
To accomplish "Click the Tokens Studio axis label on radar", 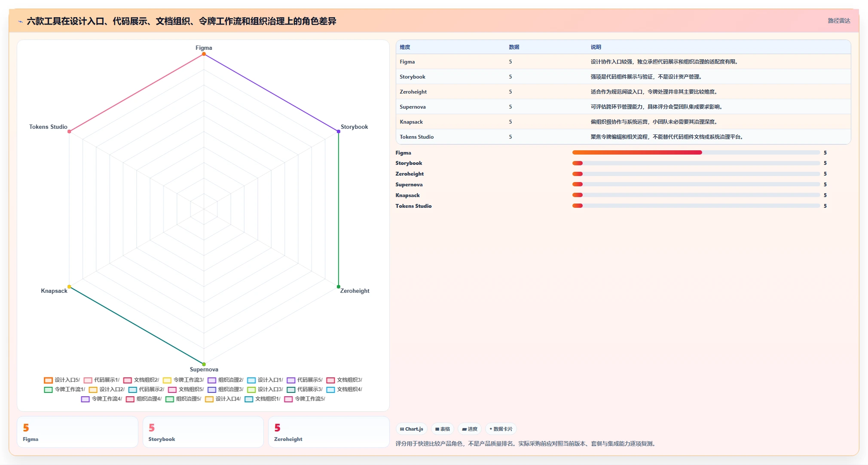I will click(48, 127).
